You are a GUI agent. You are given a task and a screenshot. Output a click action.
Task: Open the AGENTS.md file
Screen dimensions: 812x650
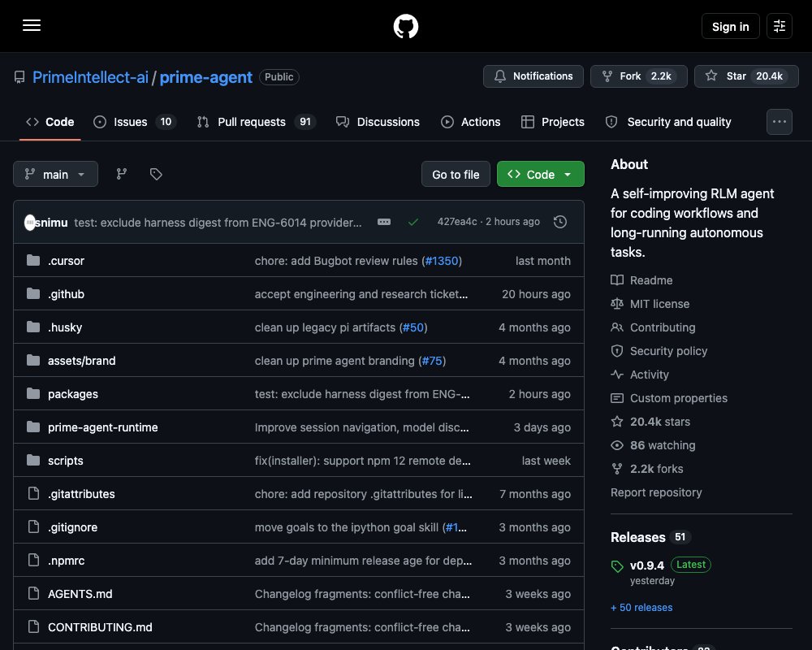80,594
